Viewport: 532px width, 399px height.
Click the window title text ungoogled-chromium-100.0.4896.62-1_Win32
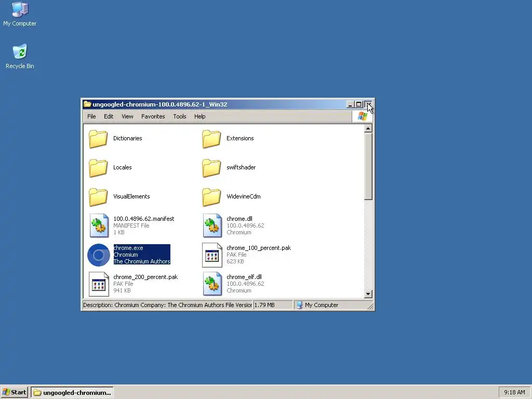point(160,104)
